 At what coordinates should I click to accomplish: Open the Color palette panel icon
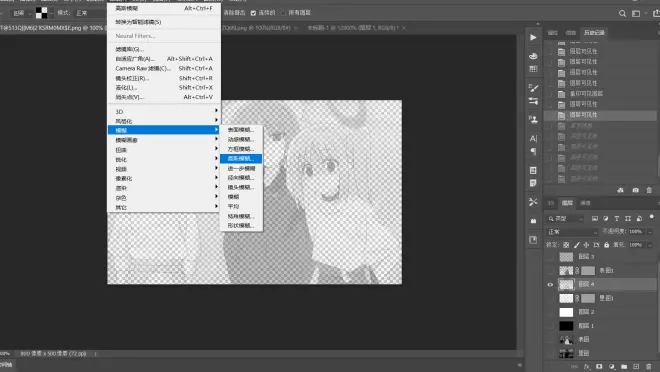point(533,56)
